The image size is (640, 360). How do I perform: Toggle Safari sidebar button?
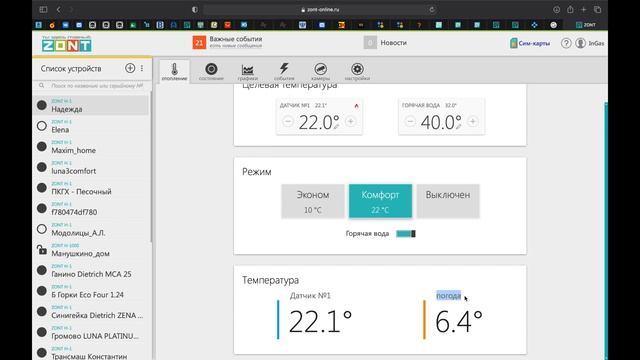click(43, 9)
